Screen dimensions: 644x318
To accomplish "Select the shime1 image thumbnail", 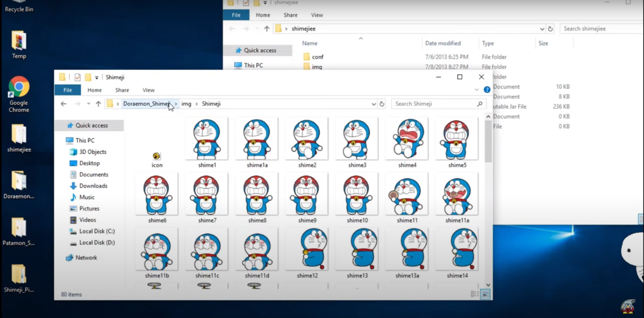I will [x=207, y=143].
